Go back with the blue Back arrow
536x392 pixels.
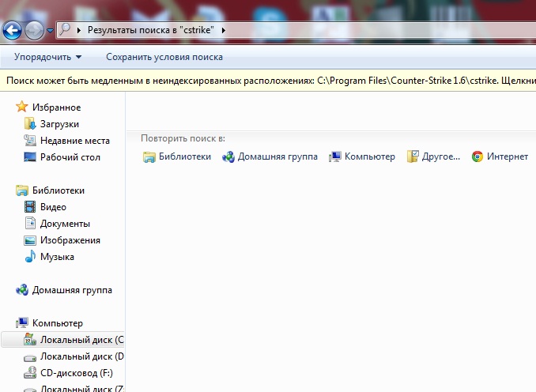pyautogui.click(x=13, y=30)
